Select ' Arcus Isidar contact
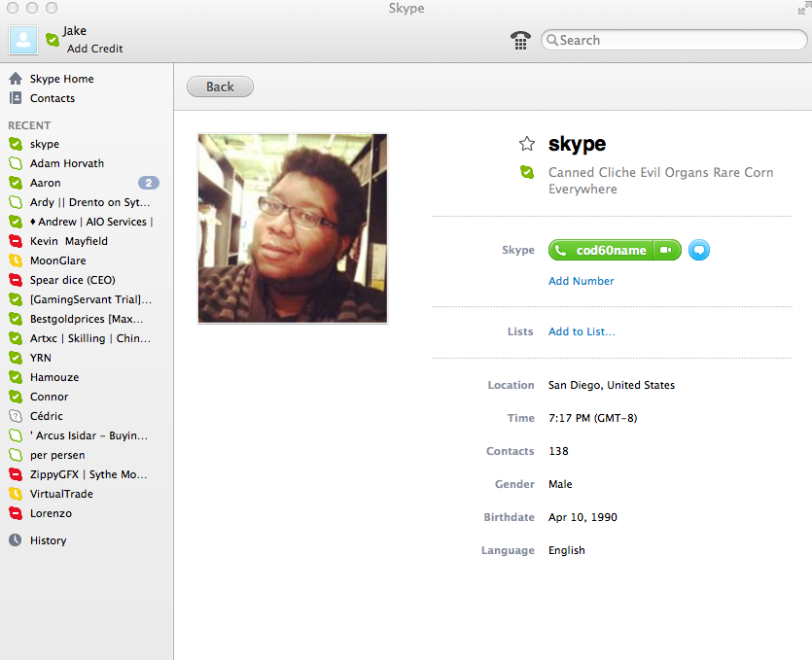Image resolution: width=812 pixels, height=660 pixels. coord(87,435)
